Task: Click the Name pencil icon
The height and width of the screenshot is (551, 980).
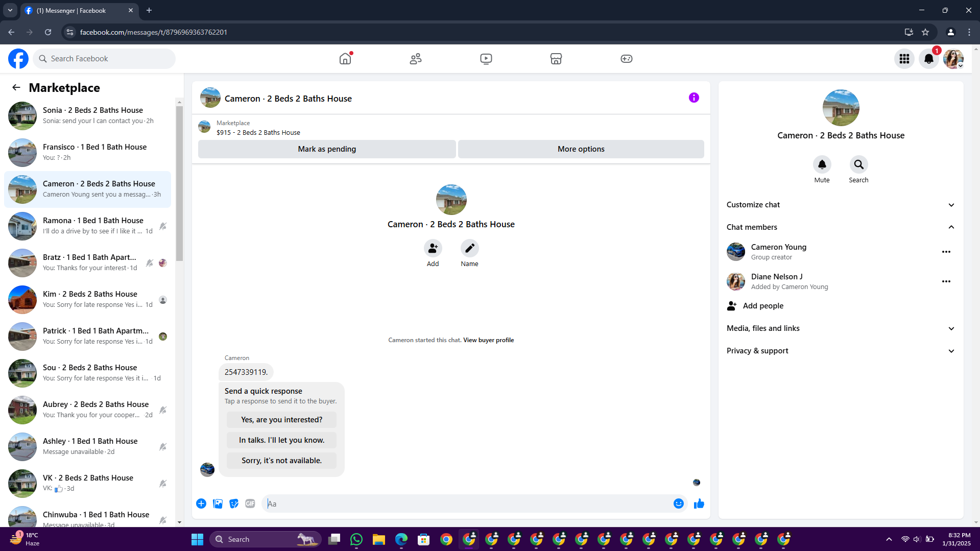Action: pos(470,248)
